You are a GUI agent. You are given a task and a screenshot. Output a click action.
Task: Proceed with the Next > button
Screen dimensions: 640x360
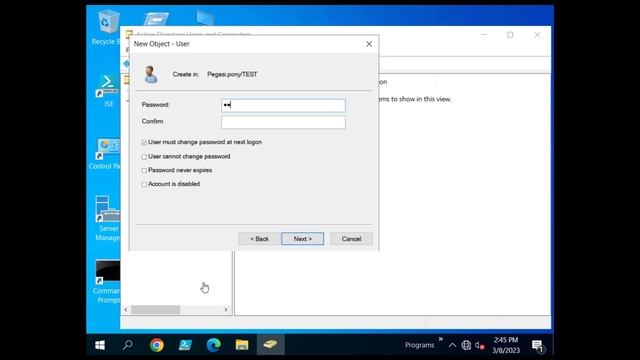click(x=302, y=239)
